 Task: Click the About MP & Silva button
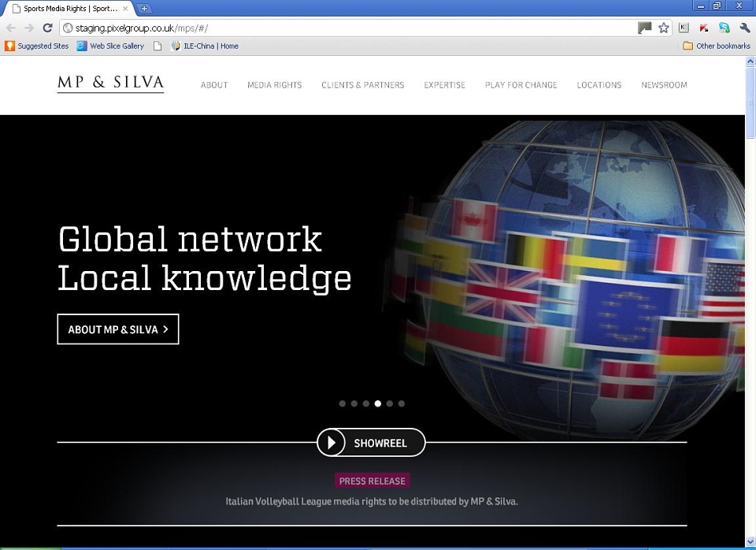118,329
